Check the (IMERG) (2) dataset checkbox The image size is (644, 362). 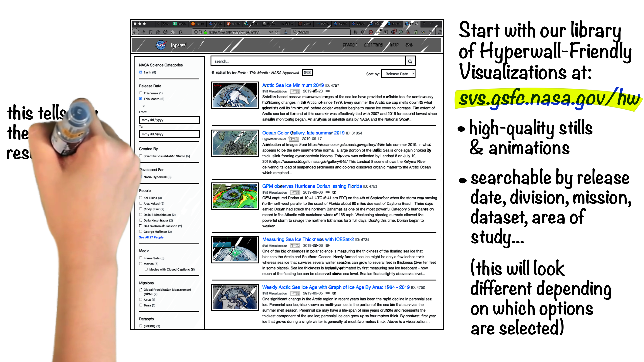click(x=141, y=326)
